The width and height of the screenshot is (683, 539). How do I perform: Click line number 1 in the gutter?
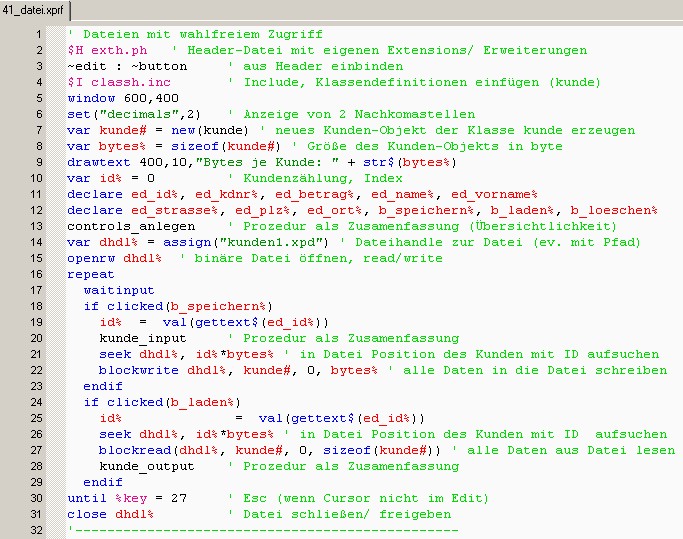(x=37, y=35)
